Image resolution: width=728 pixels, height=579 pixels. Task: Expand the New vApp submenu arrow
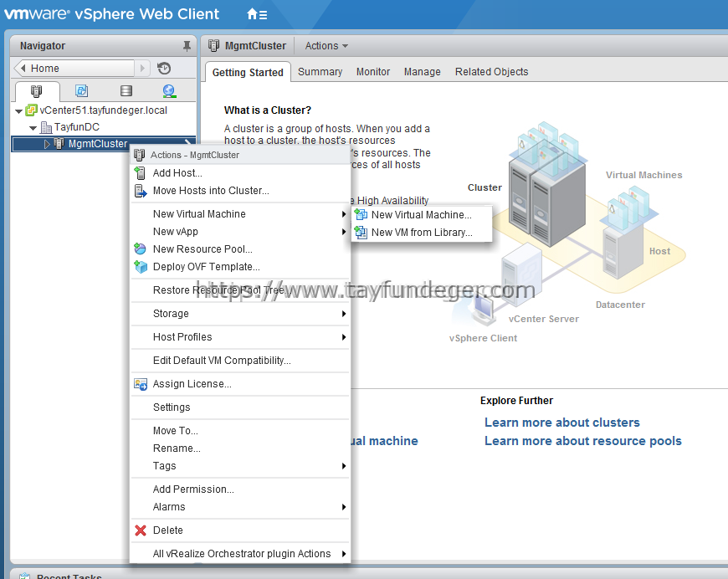pos(344,232)
